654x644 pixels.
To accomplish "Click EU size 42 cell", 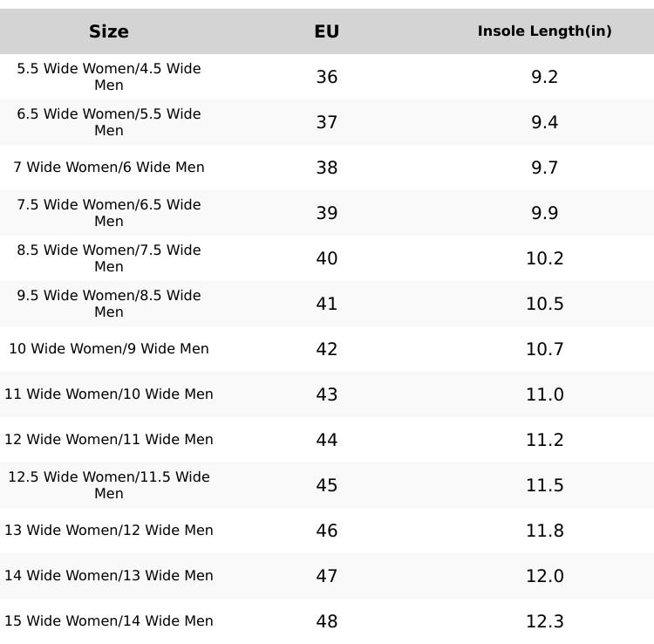I will click(x=326, y=349).
